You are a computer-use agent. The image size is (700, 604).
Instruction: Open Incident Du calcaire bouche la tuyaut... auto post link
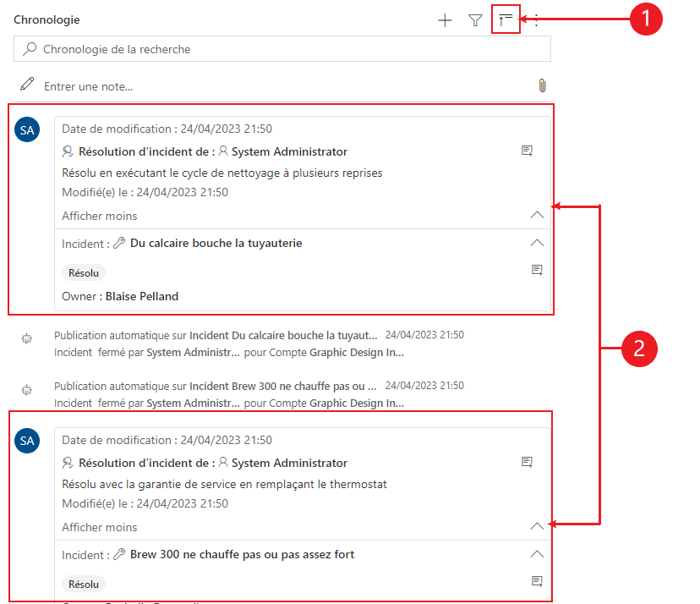pos(283,336)
